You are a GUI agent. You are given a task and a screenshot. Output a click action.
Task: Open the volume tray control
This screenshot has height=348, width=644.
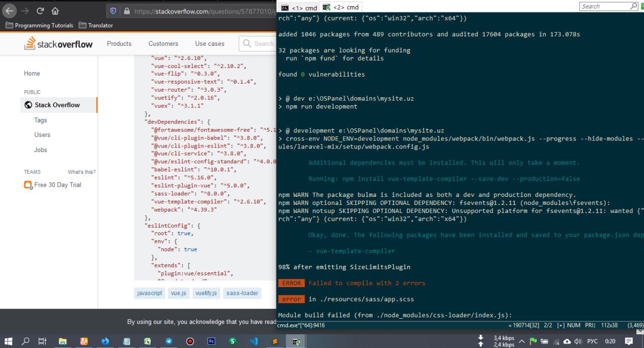pos(578,341)
